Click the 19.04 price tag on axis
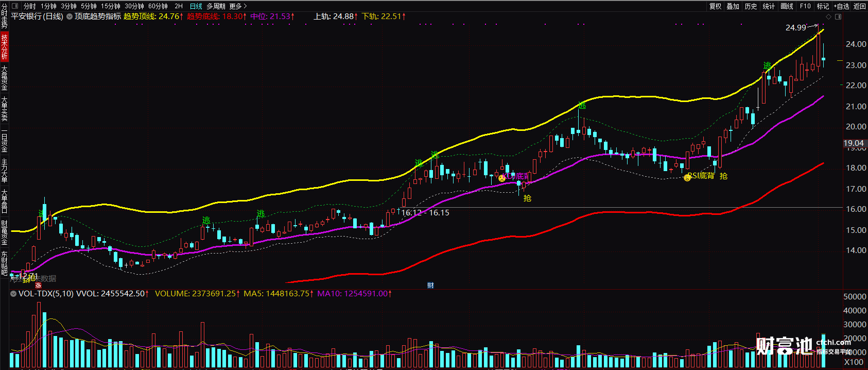The image size is (868, 370). pyautogui.click(x=854, y=143)
